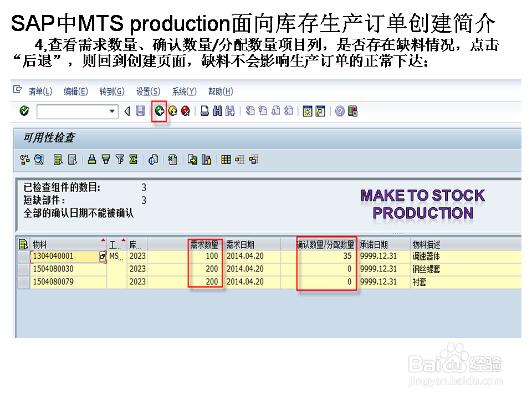Viewport: 532px width, 399px height.
Task: Go to Previous Page icon
Action: pyautogui.click(x=263, y=111)
